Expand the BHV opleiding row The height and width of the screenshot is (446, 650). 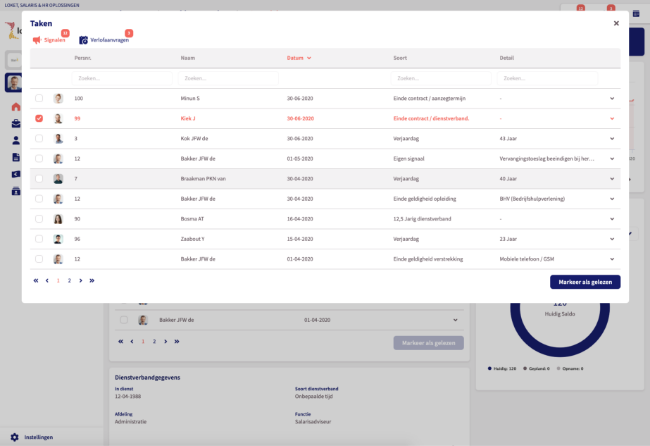(x=612, y=199)
